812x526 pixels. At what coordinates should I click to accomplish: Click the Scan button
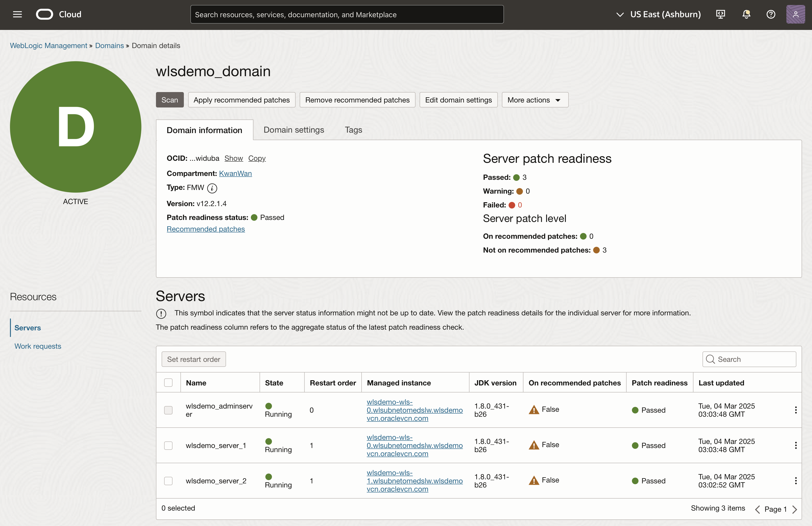pos(170,100)
